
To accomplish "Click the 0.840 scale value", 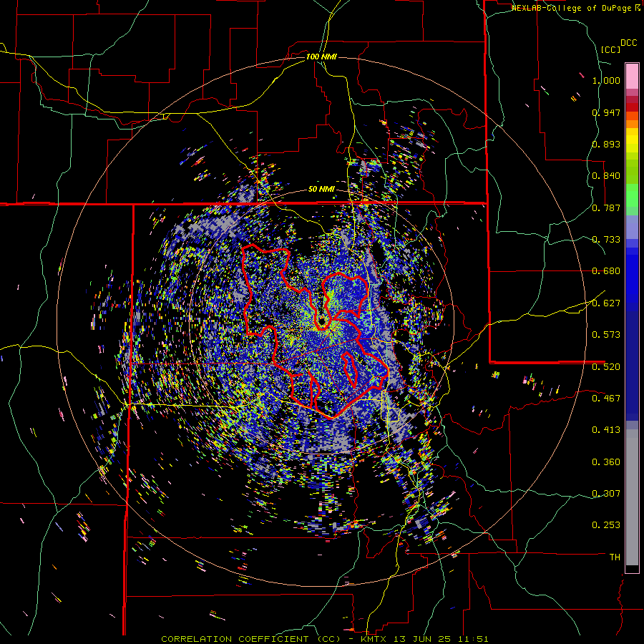I will (x=606, y=176).
